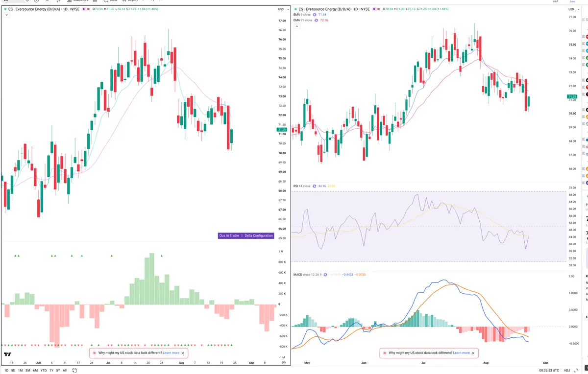This screenshot has width=588, height=374.
Task: Dismiss the data notice under Ocs Ai Trader chart
Action: click(x=183, y=353)
